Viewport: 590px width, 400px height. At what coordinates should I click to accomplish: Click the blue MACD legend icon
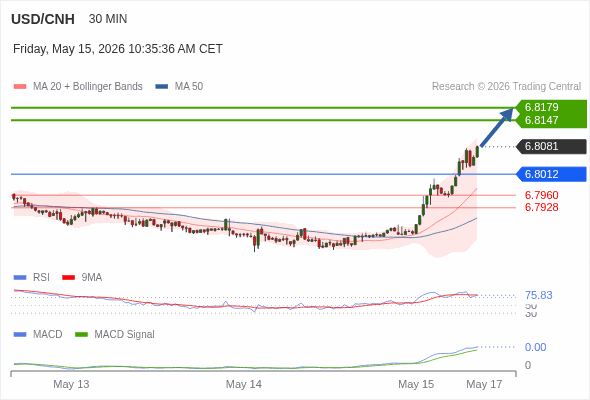click(20, 335)
